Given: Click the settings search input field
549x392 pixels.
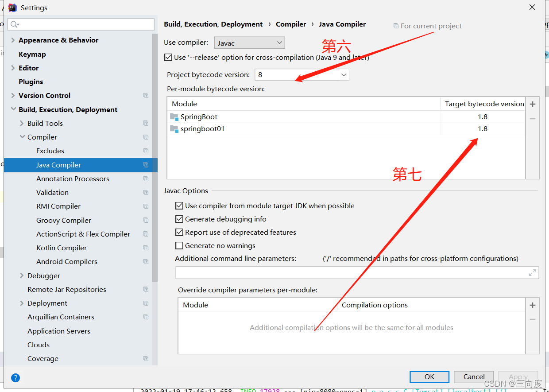Looking at the screenshot, I should (81, 24).
